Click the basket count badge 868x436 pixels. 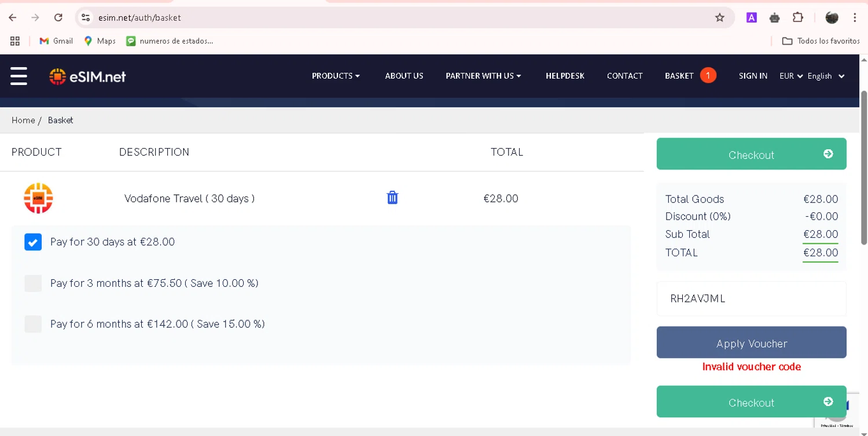708,76
